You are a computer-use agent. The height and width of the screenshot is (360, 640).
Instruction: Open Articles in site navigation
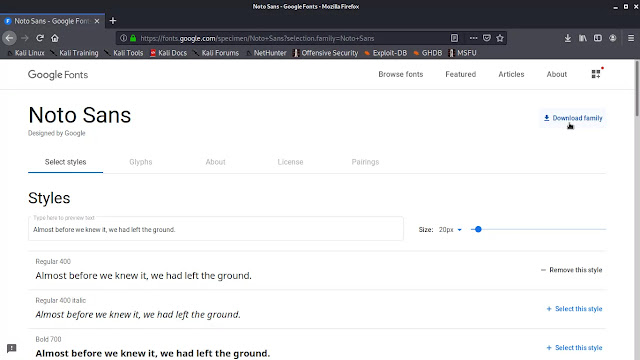click(511, 74)
